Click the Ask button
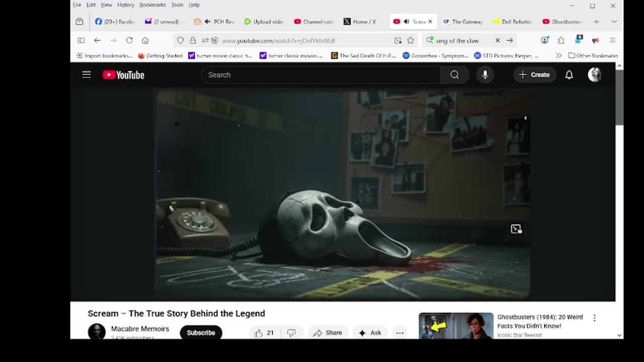The width and height of the screenshot is (644, 362). (370, 333)
